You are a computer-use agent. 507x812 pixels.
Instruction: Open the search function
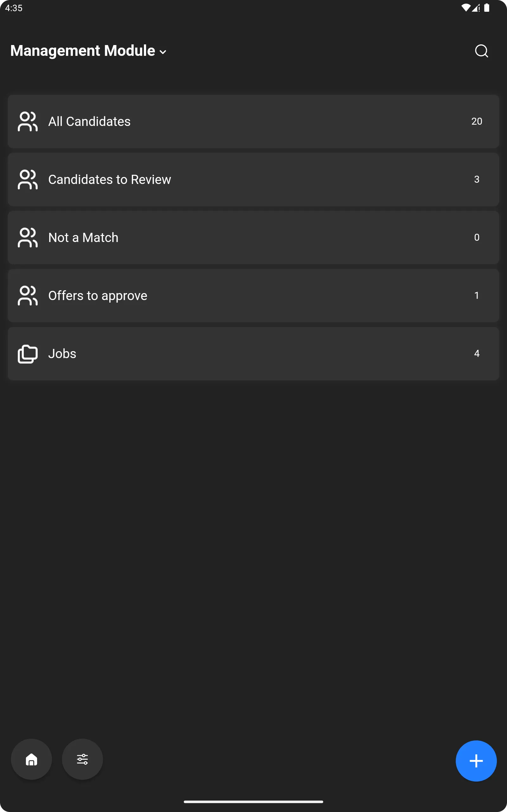pyautogui.click(x=481, y=51)
